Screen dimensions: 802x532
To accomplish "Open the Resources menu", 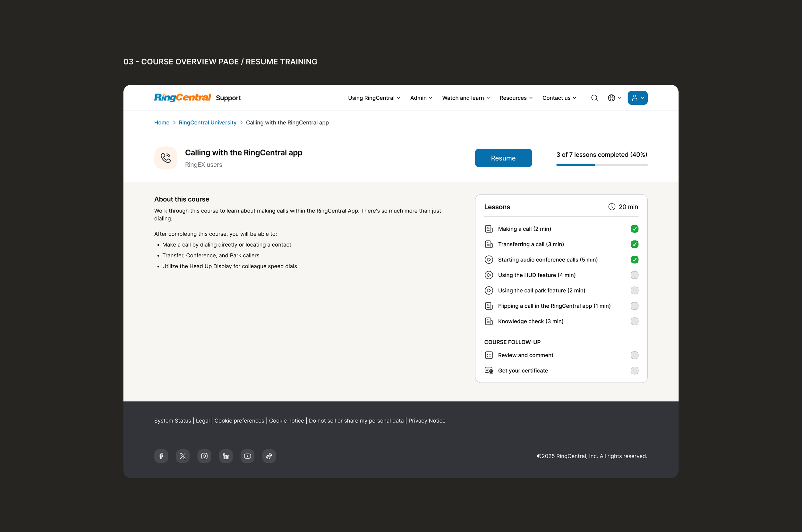I will 516,98.
